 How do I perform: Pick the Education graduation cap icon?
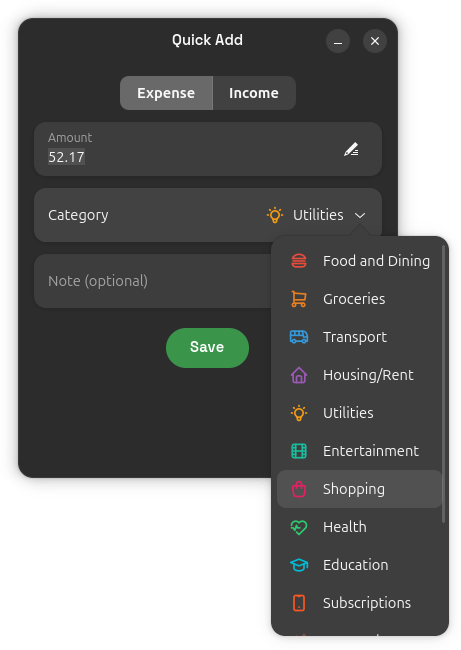pos(298,565)
